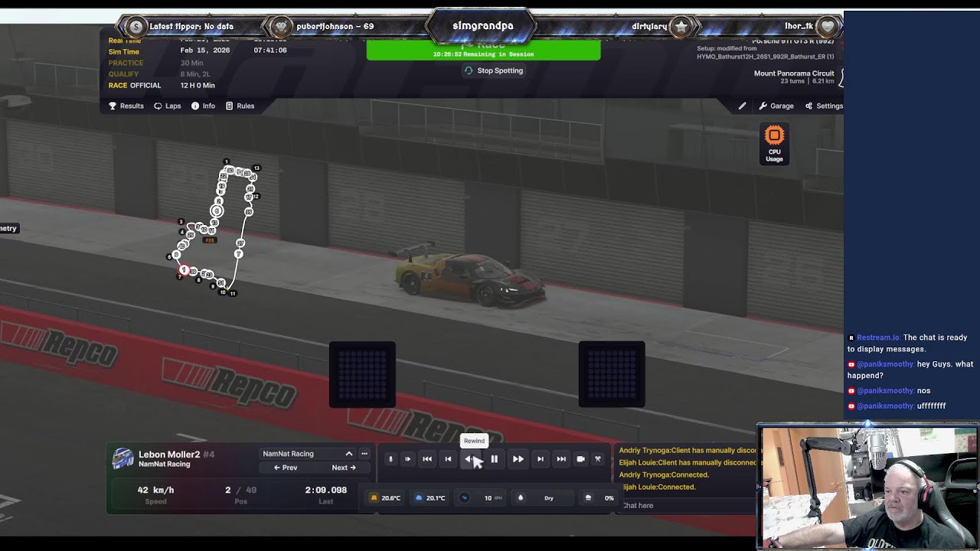Click the track temperature 20.6°C indicator

386,498
